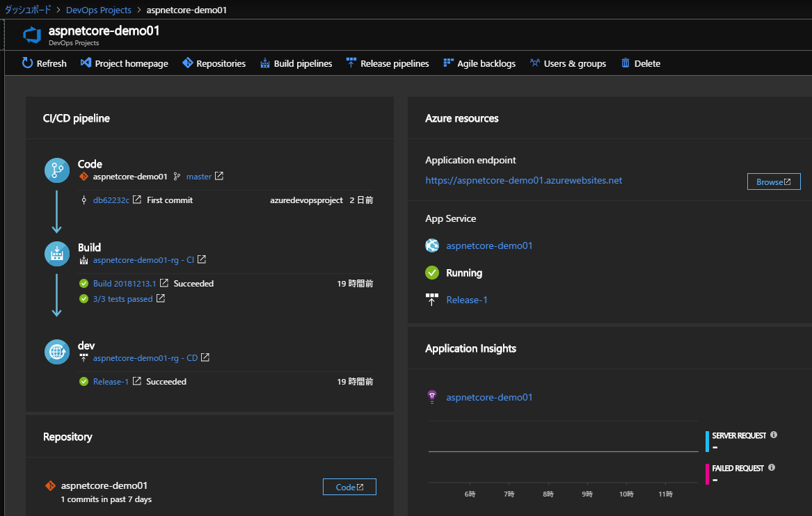
Task: Go to Release pipelines
Action: pos(388,63)
